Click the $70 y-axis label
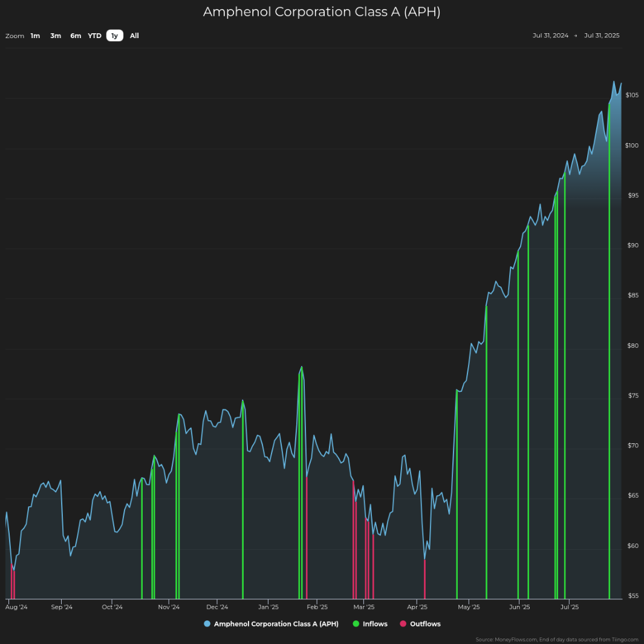This screenshot has height=644, width=644. [x=633, y=446]
